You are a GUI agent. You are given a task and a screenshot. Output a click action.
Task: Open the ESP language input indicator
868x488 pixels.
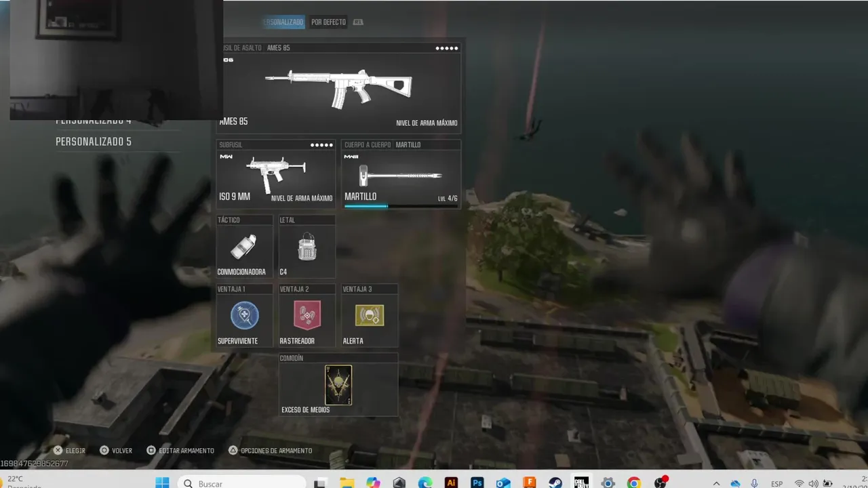(777, 484)
